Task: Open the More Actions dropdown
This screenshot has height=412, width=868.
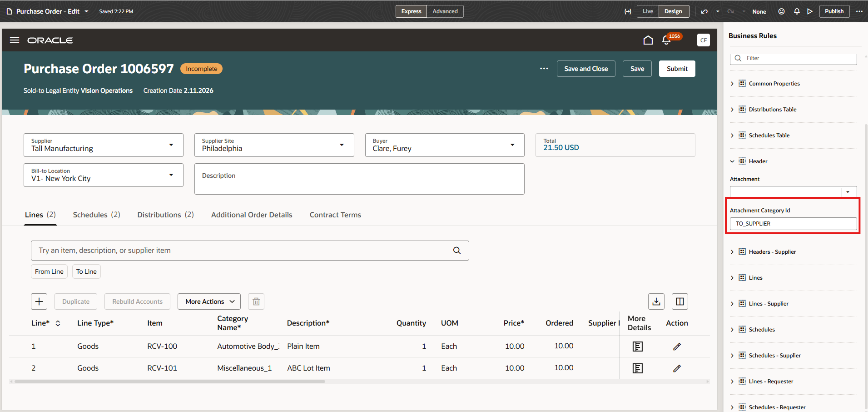Action: coord(208,301)
